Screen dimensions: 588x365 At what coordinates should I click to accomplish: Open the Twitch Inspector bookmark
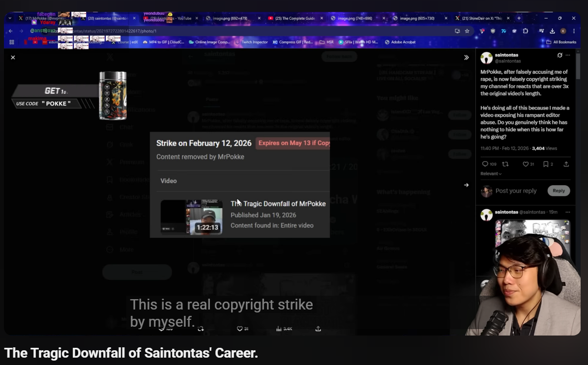251,42
